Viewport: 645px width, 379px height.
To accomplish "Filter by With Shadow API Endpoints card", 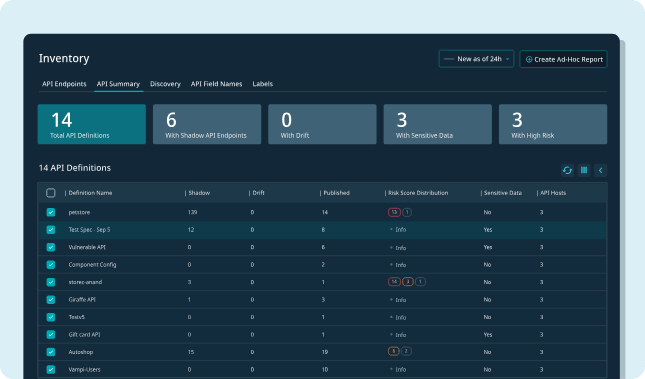I will 207,124.
